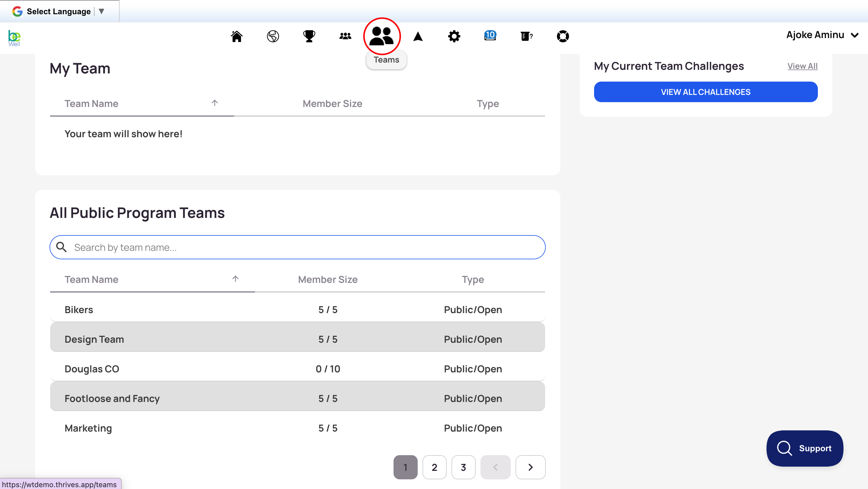Viewport: 868px width, 489px height.
Task: Click Public/Open type in Marketing row
Action: coord(473,428)
